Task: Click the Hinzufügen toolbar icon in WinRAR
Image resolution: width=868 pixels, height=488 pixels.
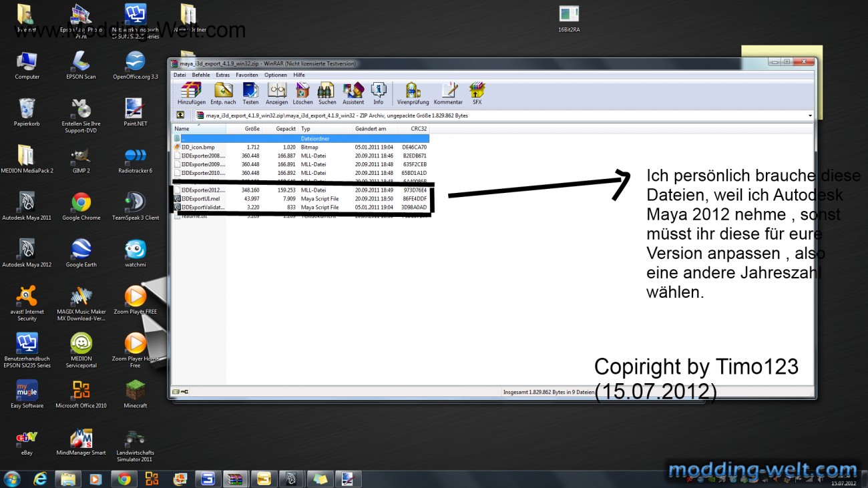Action: 192,93
